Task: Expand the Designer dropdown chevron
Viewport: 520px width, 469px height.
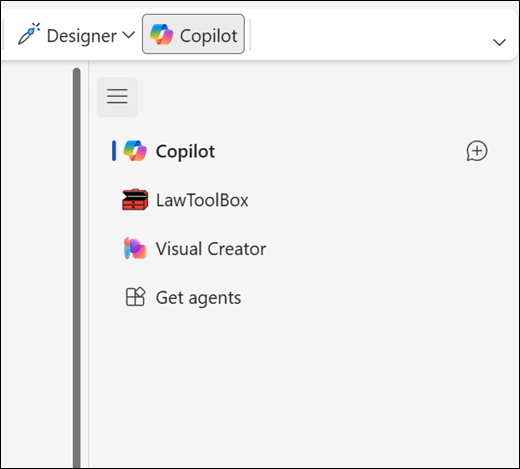Action: [128, 35]
